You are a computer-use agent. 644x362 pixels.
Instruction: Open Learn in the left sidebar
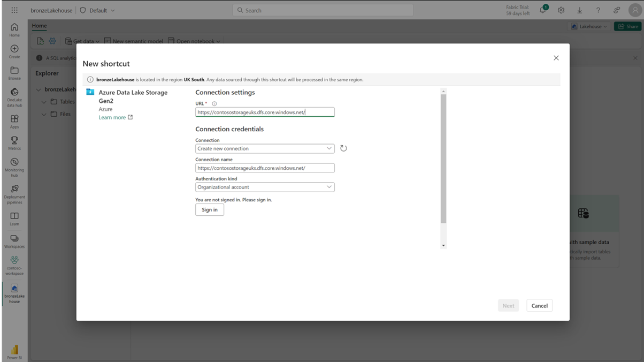[14, 218]
